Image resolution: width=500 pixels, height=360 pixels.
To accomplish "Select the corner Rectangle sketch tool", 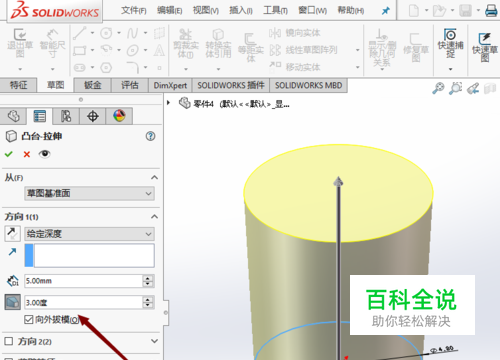I will pyautogui.click(x=80, y=50).
